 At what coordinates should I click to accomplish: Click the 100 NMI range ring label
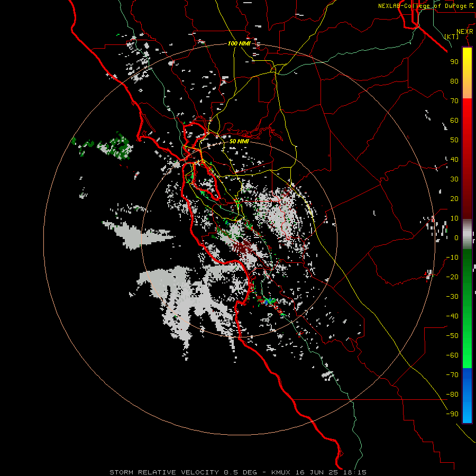pos(239,43)
